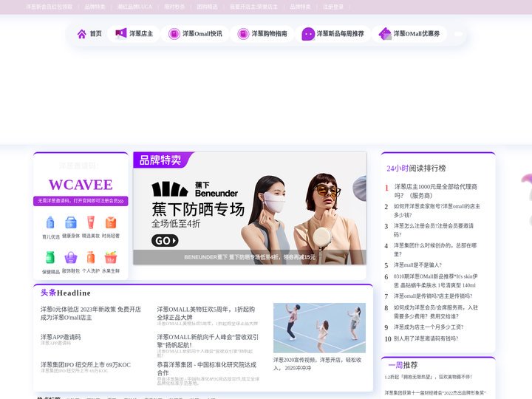The image size is (532, 399).
Task: Open the 个人洗护 pump bottle category icon
Action: coord(91,257)
